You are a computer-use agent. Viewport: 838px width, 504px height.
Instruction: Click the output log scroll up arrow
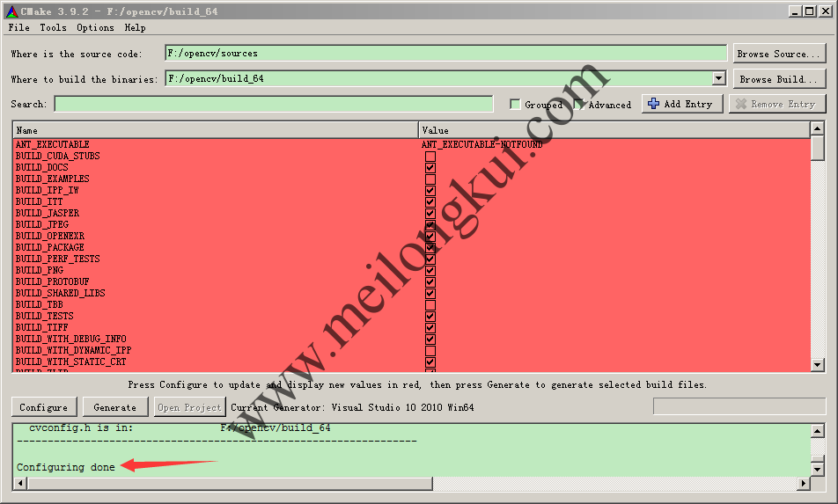point(817,431)
